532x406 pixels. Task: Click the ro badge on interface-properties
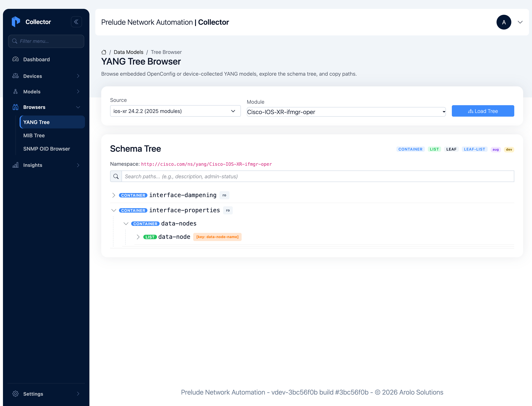tap(228, 211)
